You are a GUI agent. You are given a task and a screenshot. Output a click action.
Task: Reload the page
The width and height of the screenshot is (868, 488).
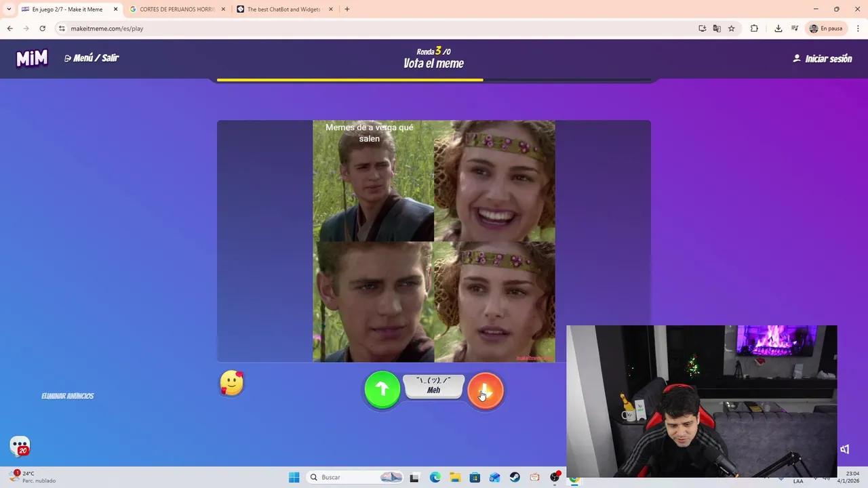point(42,28)
